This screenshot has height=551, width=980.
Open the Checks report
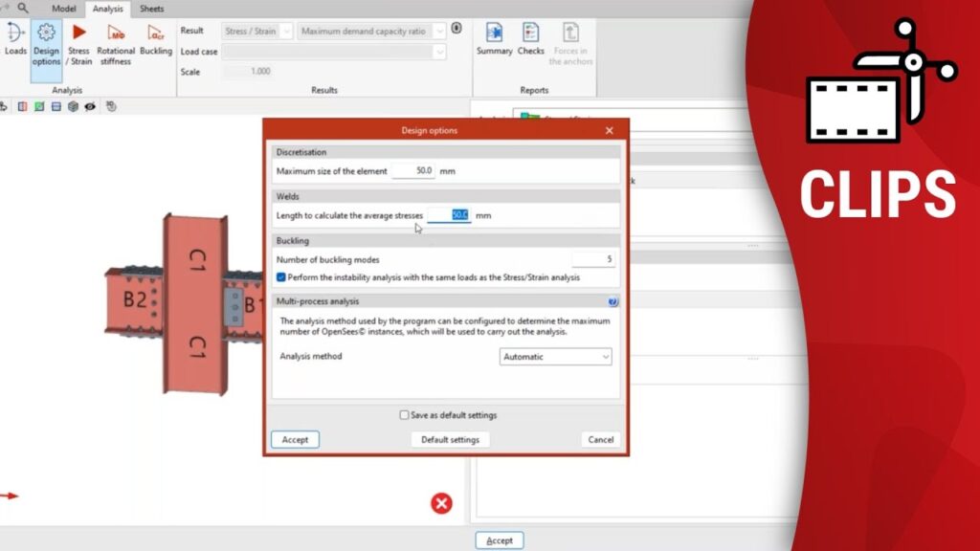pyautogui.click(x=531, y=39)
